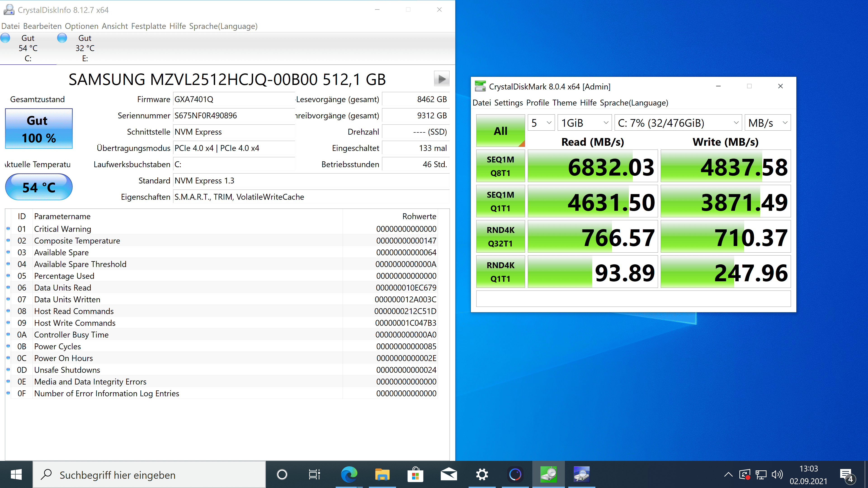868x488 pixels.
Task: Select drive C: status circle icon
Action: (x=5, y=38)
